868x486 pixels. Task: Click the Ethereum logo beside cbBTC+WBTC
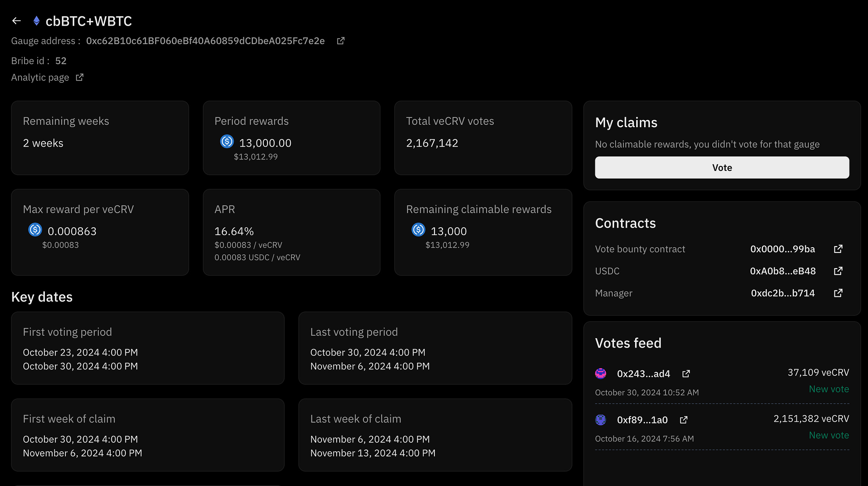click(x=36, y=21)
